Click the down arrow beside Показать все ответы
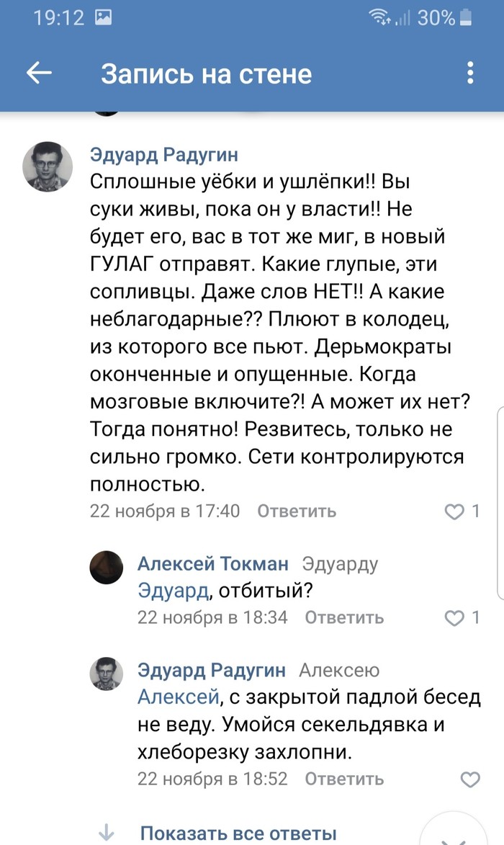504x845 pixels. [x=106, y=833]
